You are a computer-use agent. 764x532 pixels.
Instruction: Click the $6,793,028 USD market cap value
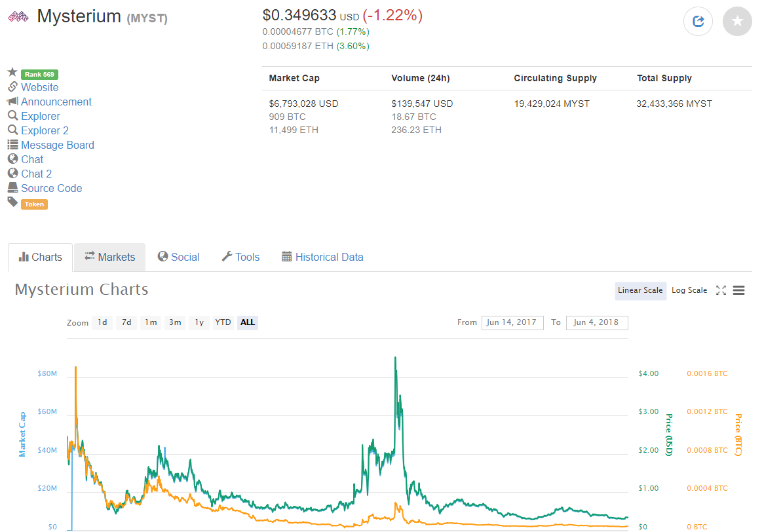pyautogui.click(x=303, y=104)
